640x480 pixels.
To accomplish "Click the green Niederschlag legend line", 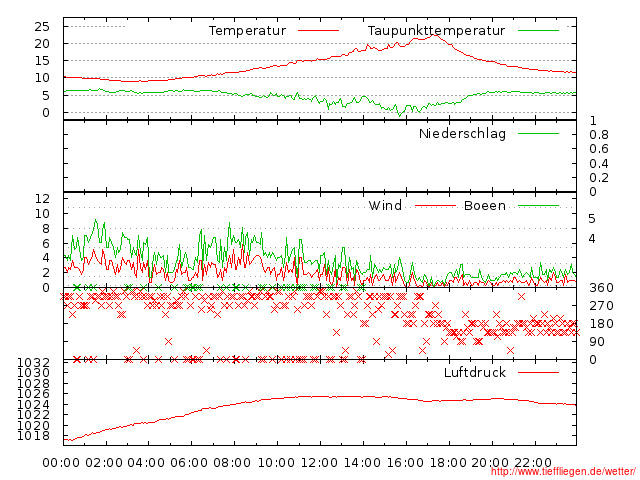I will click(x=538, y=133).
